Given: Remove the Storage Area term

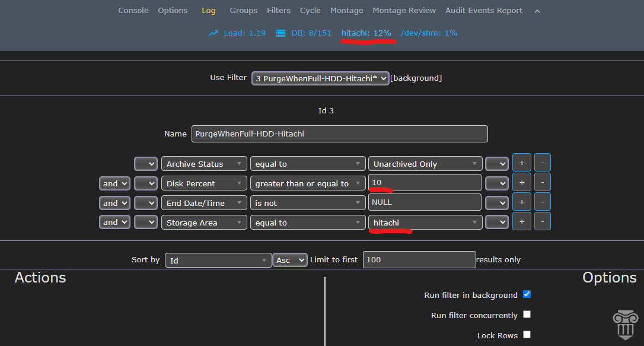Looking at the screenshot, I should (x=543, y=221).
